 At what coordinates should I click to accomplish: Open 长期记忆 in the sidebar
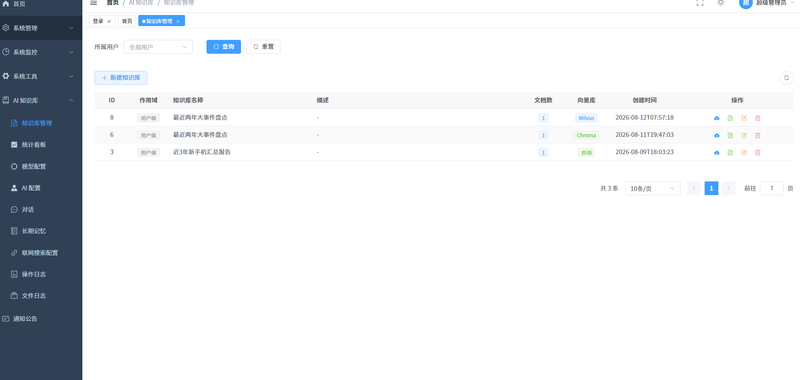point(41,231)
